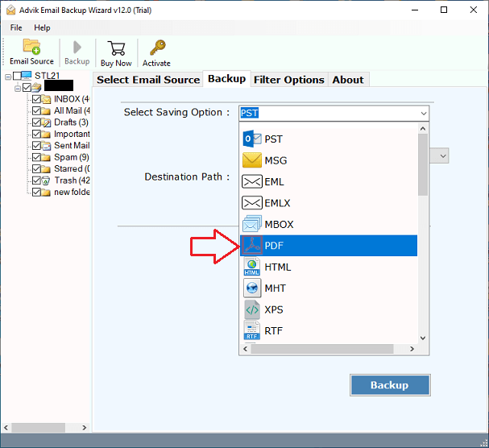Screen dimensions: 489x448
Task: Open Buy Now shopping cart icon
Action: pyautogui.click(x=116, y=48)
